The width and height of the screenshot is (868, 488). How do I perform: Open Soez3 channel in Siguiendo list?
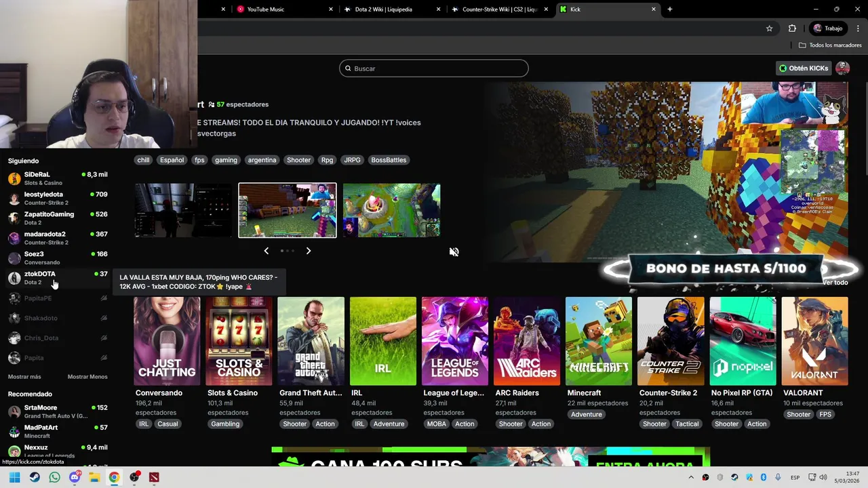(x=57, y=258)
